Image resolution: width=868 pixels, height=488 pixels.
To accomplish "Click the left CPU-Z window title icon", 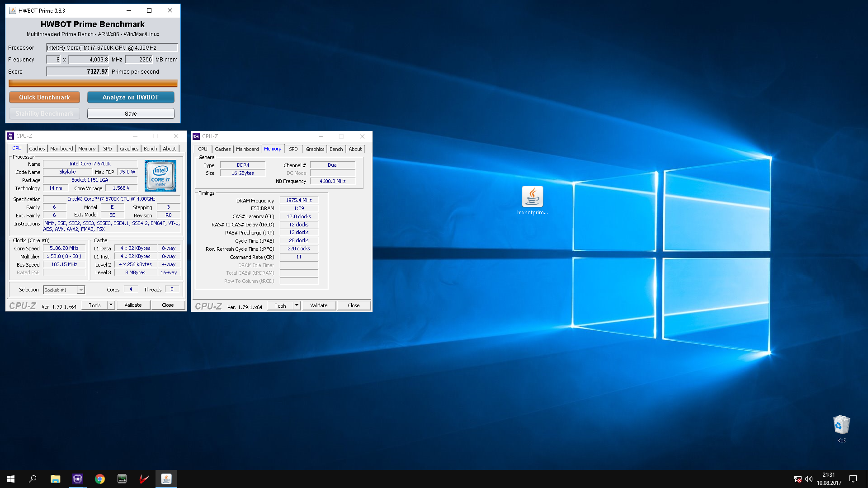I will (10, 136).
